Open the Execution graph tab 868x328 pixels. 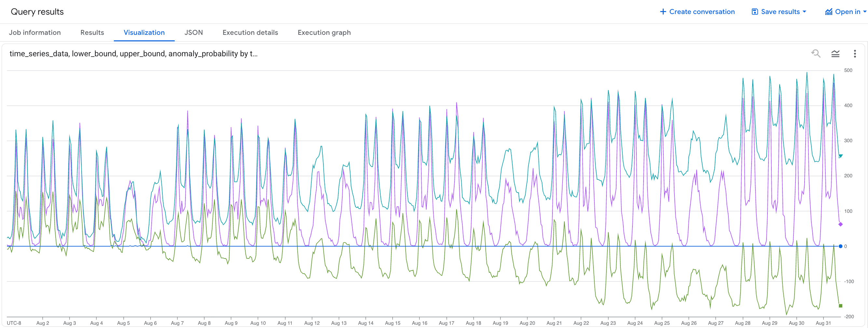tap(324, 32)
